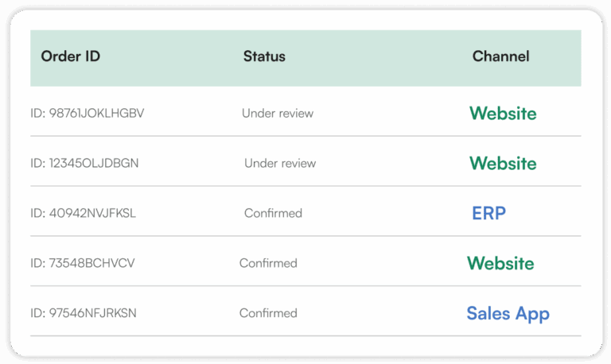View order ID 97546NFJRKSN
The image size is (611, 364).
tap(84, 313)
